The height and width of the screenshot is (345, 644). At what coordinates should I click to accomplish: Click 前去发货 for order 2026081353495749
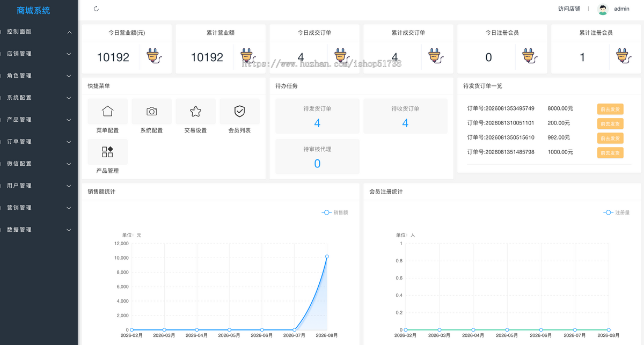coord(610,109)
